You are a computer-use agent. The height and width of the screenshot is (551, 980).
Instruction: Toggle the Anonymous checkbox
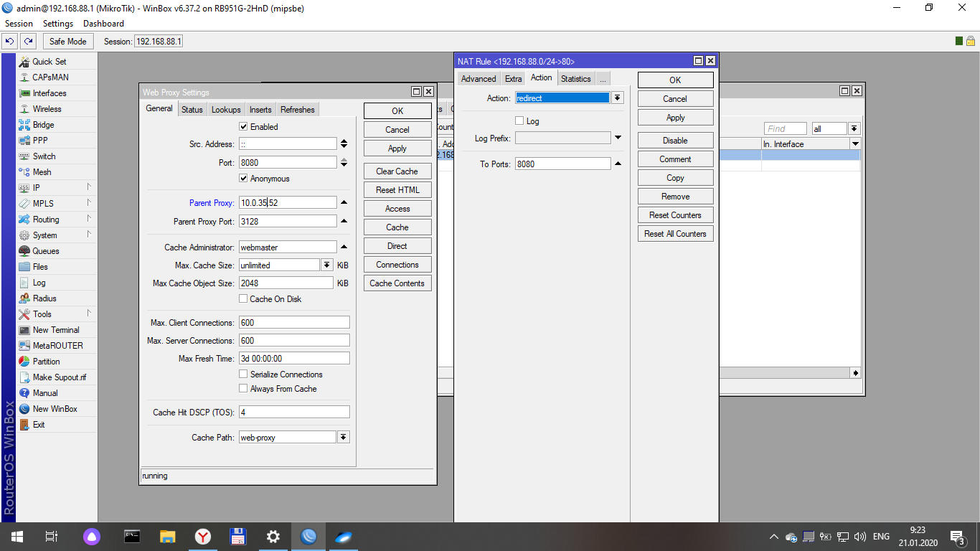(243, 179)
